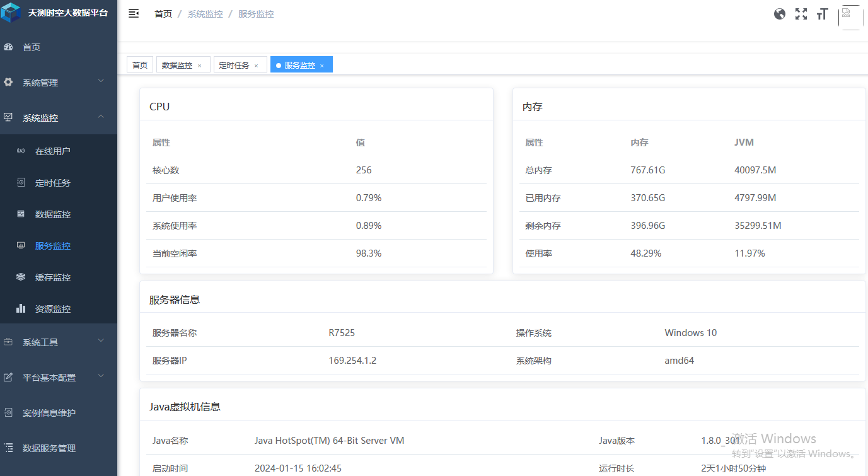
Task: Click the platform logo cube icon
Action: (x=11, y=13)
